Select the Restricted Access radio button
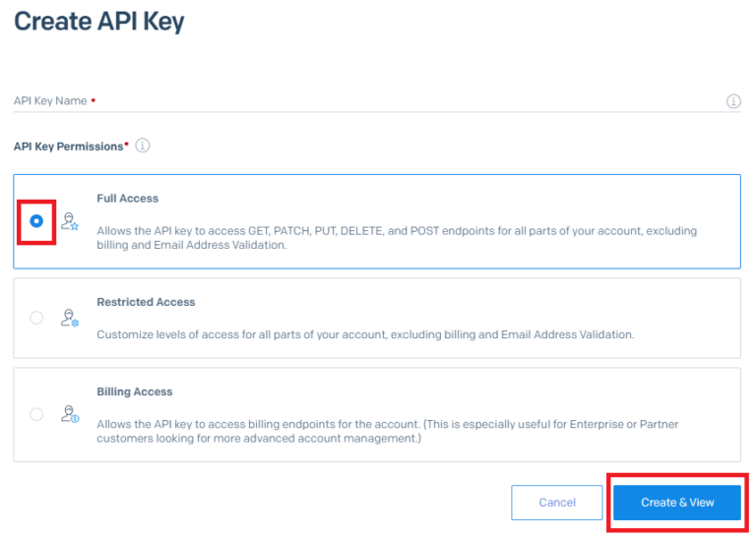This screenshot has height=537, width=756. (x=36, y=318)
